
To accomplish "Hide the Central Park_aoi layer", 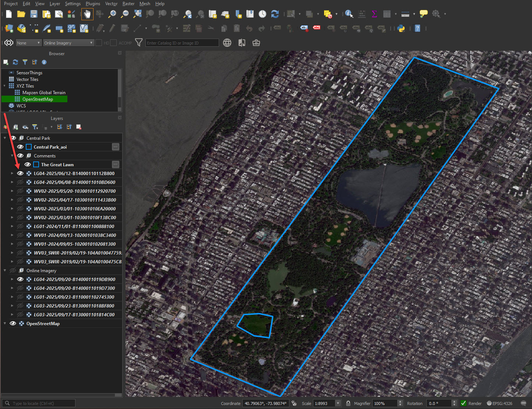I will [x=20, y=147].
